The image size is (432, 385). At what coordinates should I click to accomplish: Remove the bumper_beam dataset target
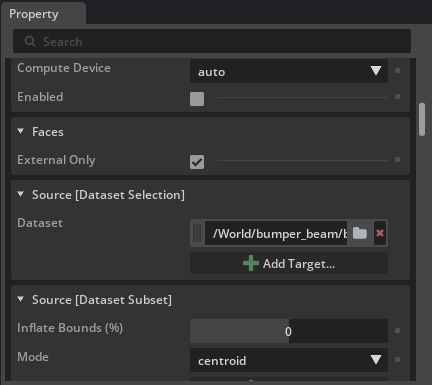click(380, 233)
